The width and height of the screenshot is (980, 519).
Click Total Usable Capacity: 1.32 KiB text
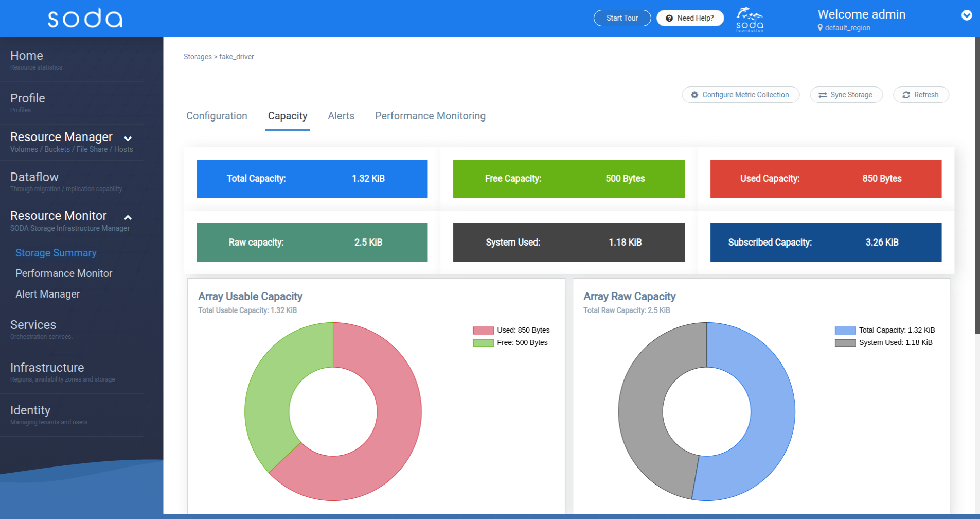point(247,310)
